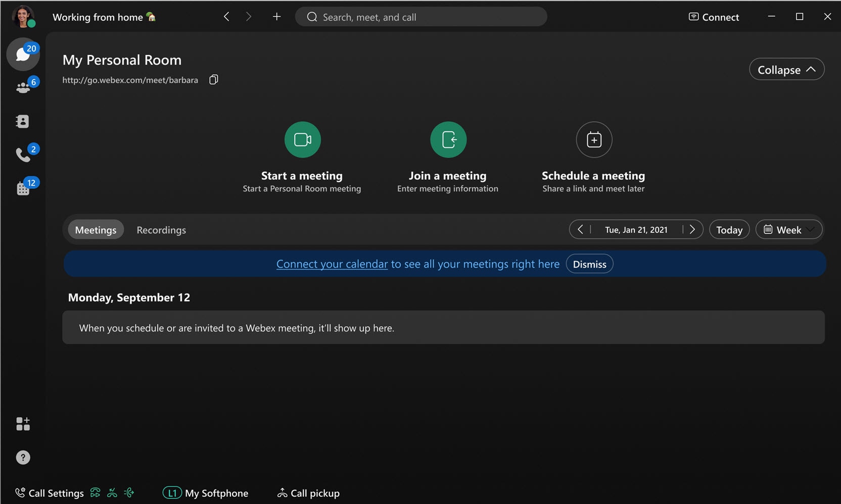841x504 pixels.
Task: Open the Apps hub icon in sidebar
Action: pyautogui.click(x=23, y=424)
